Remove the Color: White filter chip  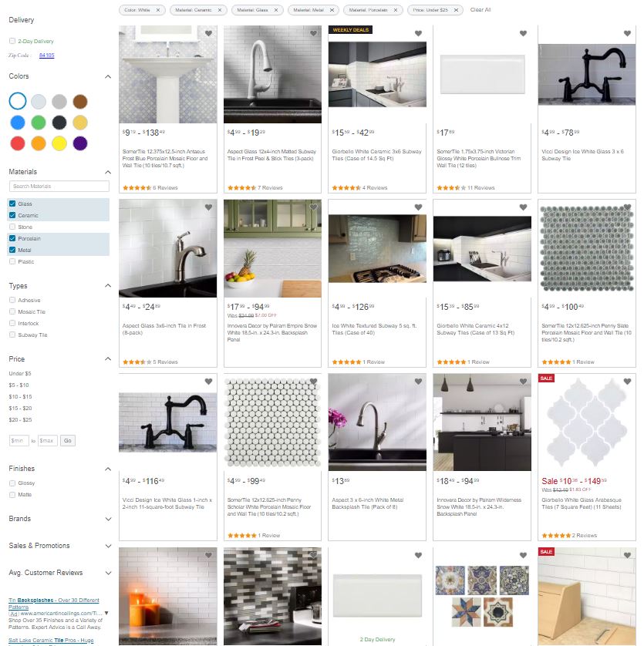point(158,10)
